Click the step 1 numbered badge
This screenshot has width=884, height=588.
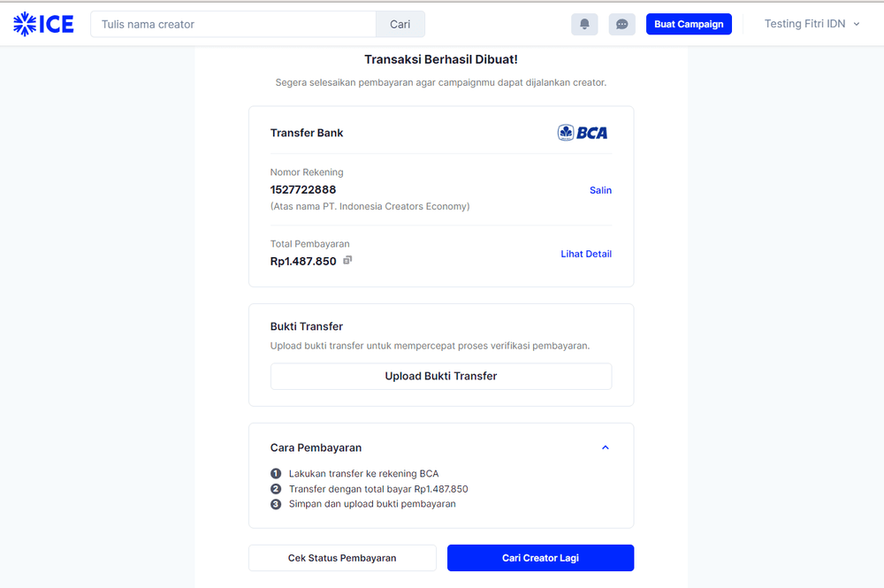pyautogui.click(x=275, y=473)
